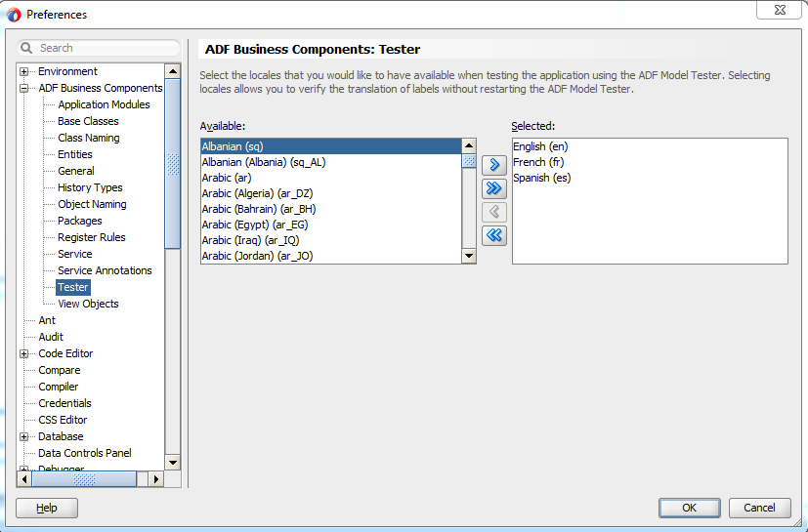The image size is (808, 532).
Task: Select History Types item
Action: pyautogui.click(x=90, y=187)
